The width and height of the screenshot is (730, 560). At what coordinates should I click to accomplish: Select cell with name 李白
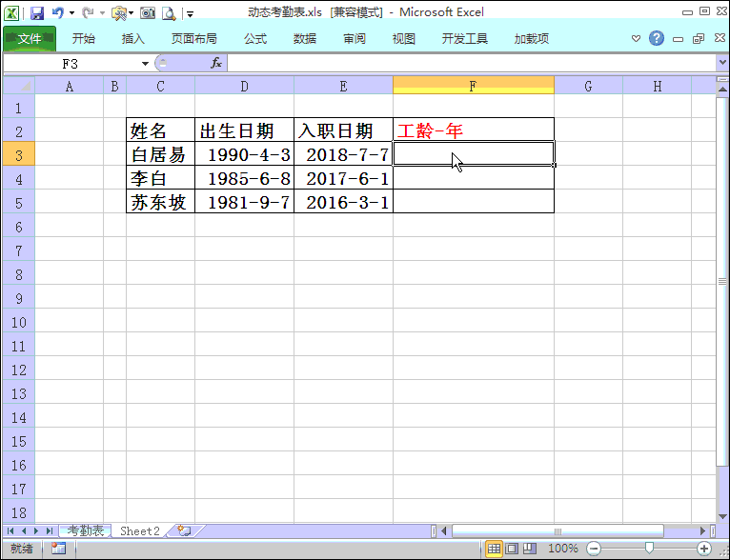coord(161,178)
